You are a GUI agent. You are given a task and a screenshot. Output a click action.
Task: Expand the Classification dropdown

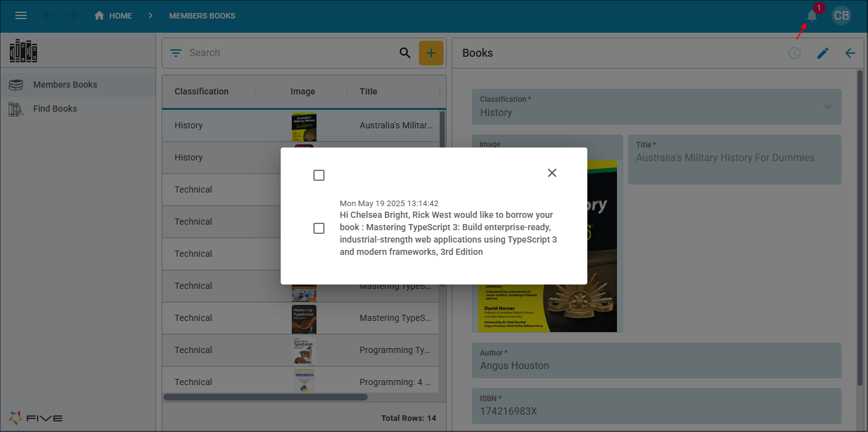[x=827, y=107]
